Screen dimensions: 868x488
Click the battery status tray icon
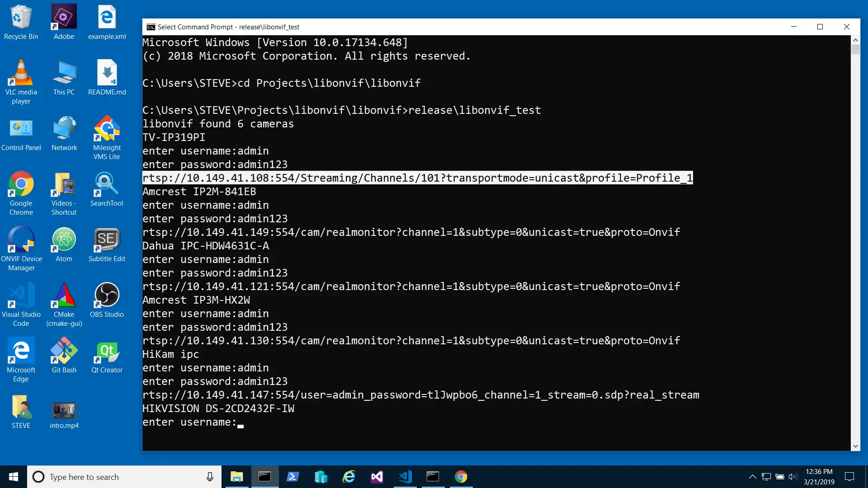pyautogui.click(x=779, y=477)
